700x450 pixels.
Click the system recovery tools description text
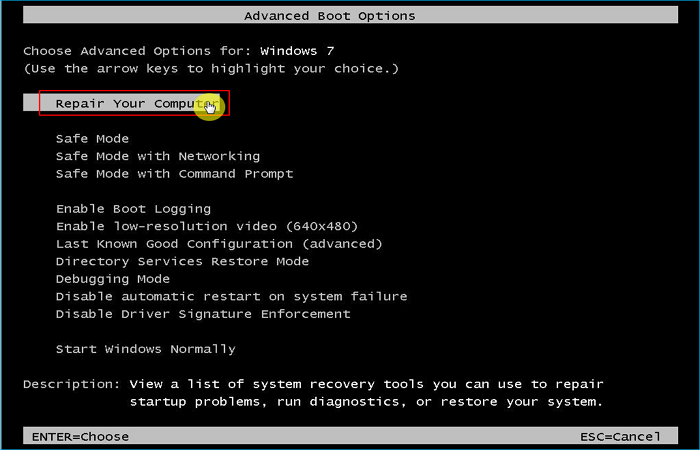[366, 393]
